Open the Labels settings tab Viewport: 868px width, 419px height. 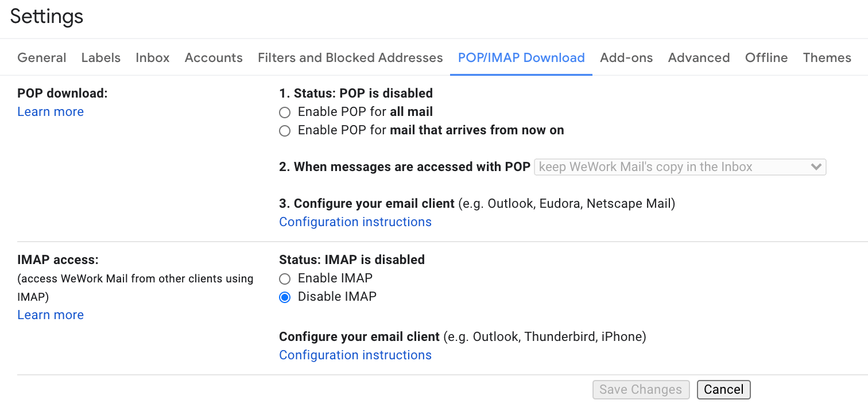[x=100, y=57]
